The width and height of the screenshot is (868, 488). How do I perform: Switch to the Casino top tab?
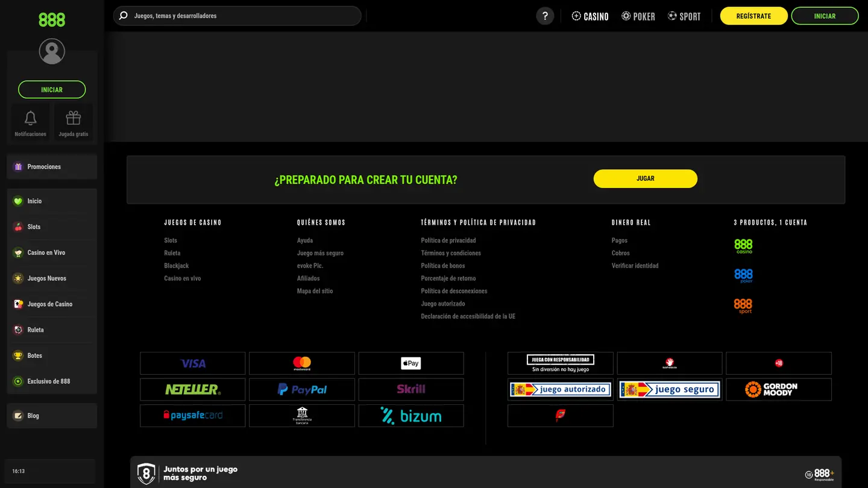590,16
